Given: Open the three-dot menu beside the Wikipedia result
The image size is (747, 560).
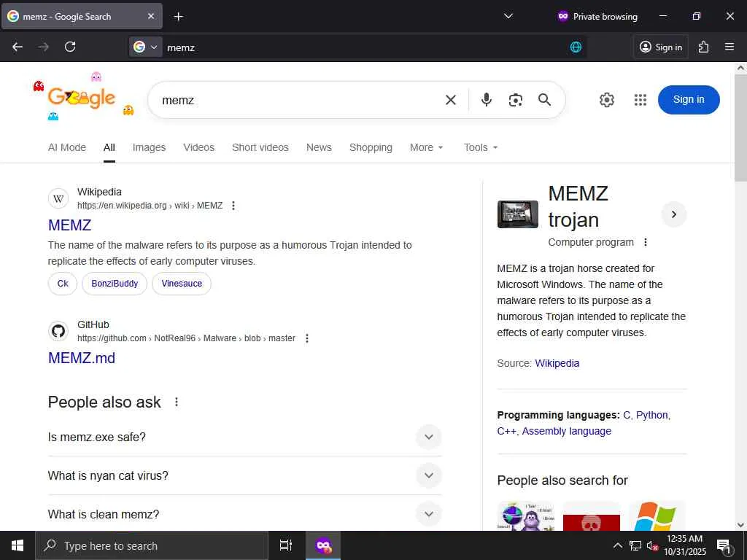Looking at the screenshot, I should click(x=233, y=206).
